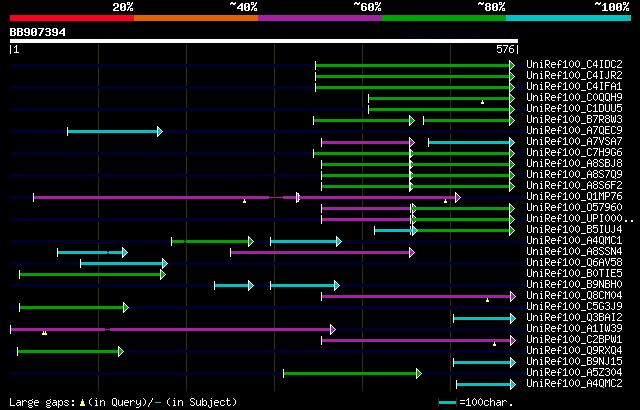Image resolution: width=640 pixels, height=410 pixels.
Task: Click the purple ~60% identity legend segment
Action: [320, 18]
